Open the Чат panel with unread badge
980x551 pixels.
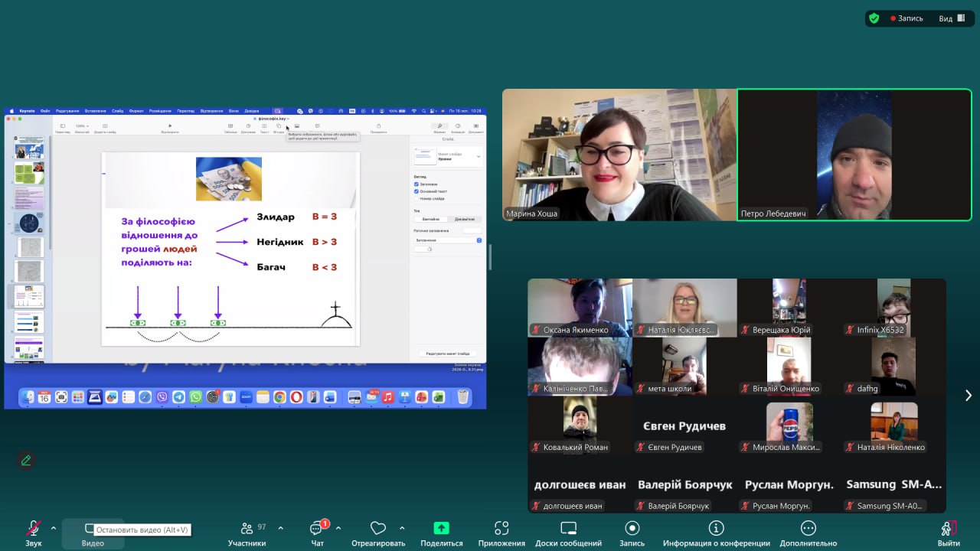pos(317,529)
